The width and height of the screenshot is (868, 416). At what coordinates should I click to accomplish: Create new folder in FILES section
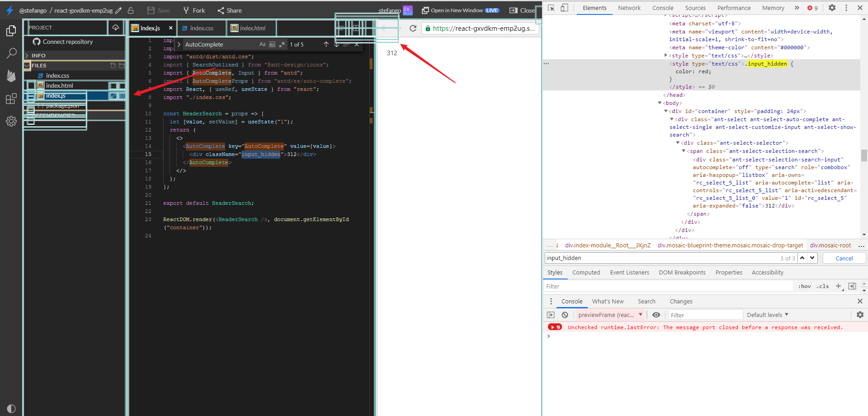pos(121,66)
